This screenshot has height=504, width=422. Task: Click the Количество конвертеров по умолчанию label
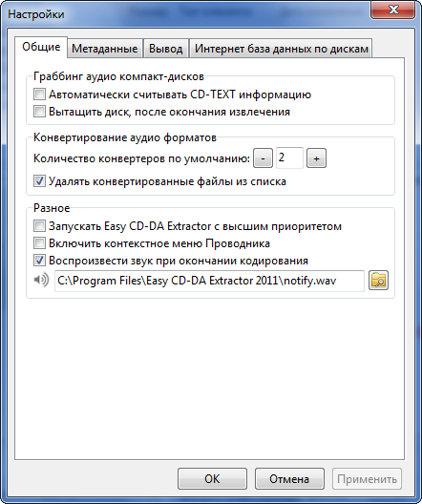[141, 158]
